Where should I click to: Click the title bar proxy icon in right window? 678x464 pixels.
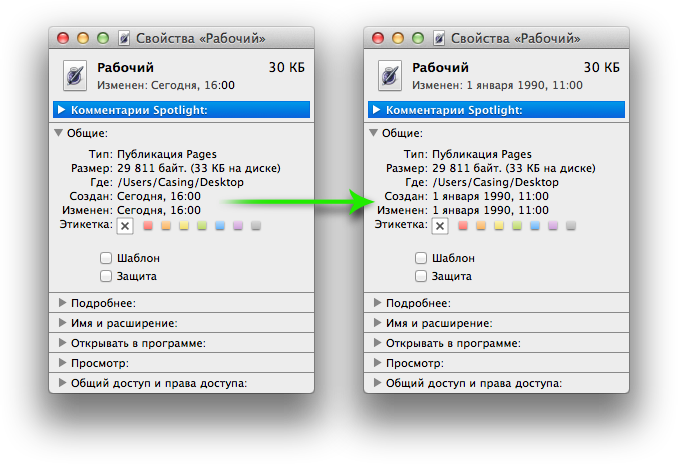pyautogui.click(x=439, y=38)
